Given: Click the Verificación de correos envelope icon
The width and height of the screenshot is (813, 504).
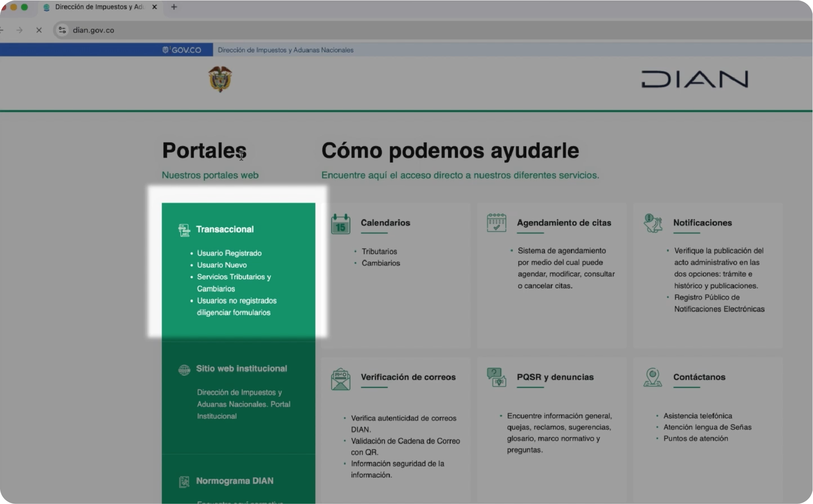Looking at the screenshot, I should 341,379.
